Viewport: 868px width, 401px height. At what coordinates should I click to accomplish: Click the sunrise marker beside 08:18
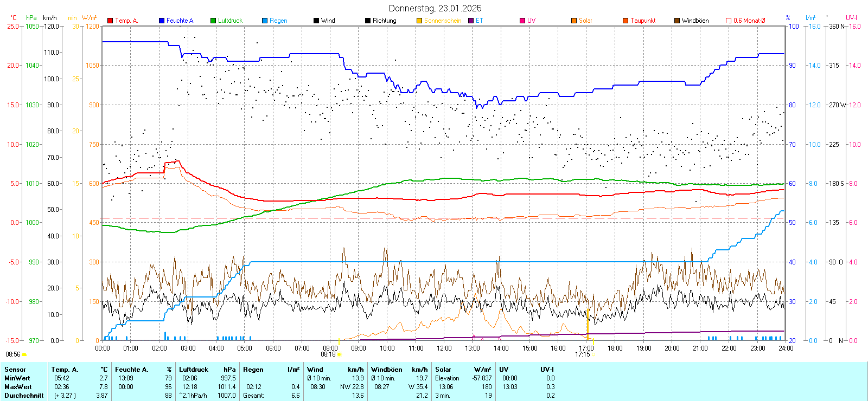click(x=339, y=354)
